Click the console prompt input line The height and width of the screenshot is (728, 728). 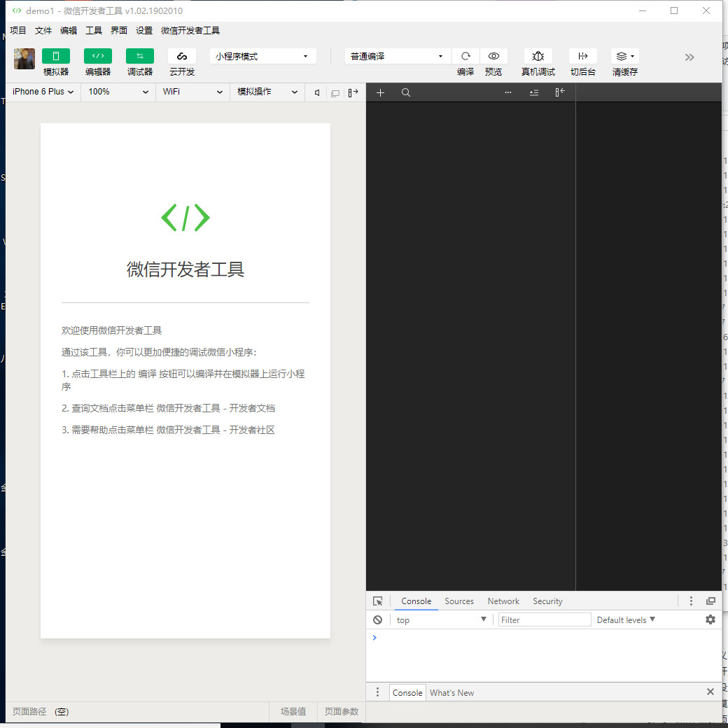[x=543, y=638]
